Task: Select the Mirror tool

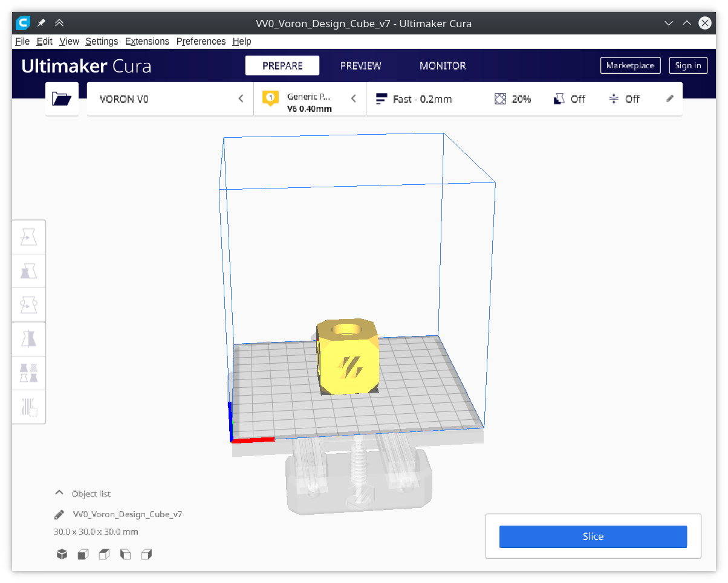Action: pyautogui.click(x=28, y=338)
